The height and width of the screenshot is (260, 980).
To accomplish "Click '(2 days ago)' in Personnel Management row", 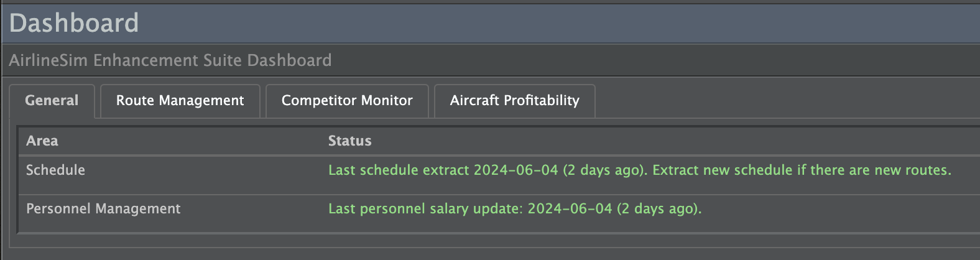I will click(659, 209).
